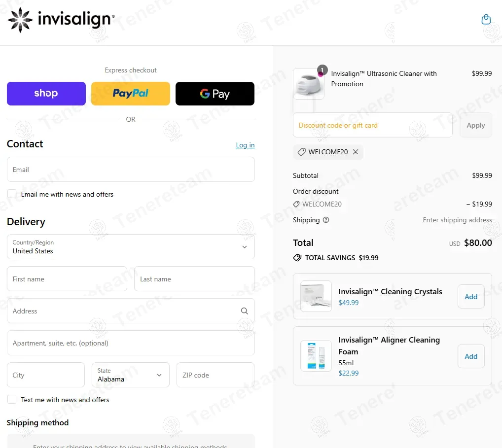Viewport: 502px width, 448px height.
Task: Tick text me with news and offers
Action: (12, 400)
